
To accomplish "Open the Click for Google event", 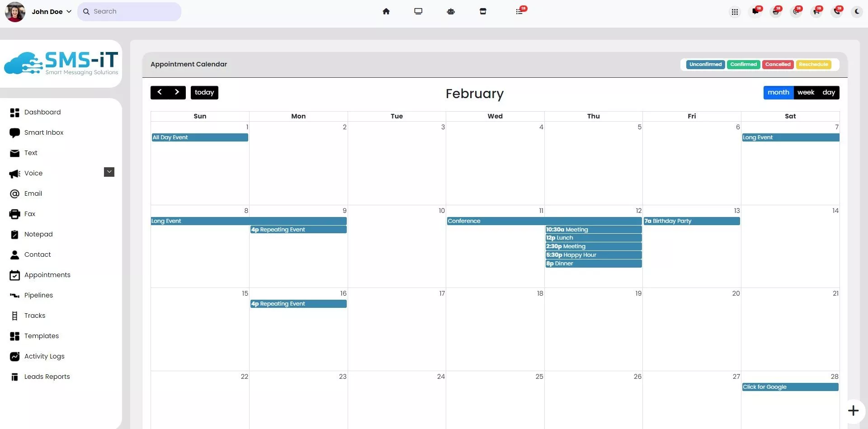I will [789, 387].
